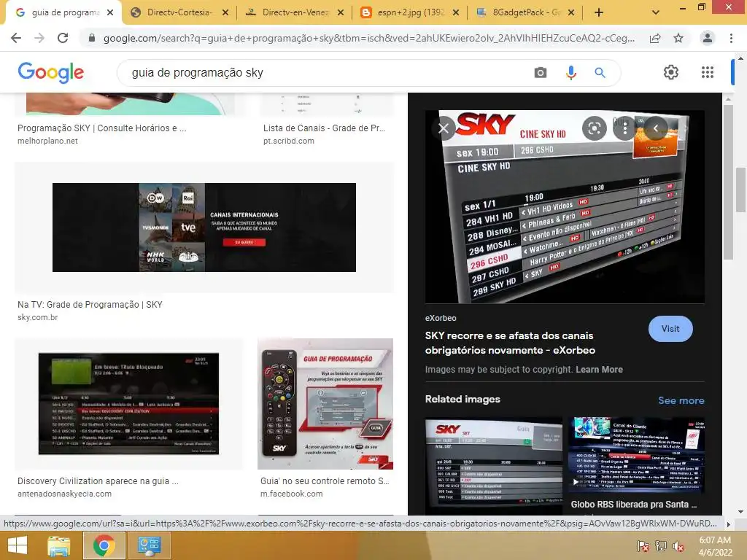The image size is (747, 560).
Task: Share this page via share icon
Action: [655, 38]
